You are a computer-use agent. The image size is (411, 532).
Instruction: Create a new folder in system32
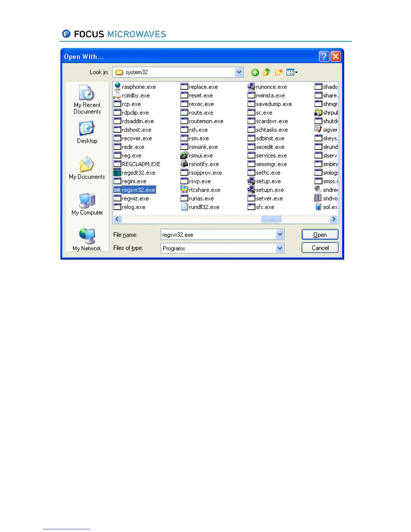(278, 72)
